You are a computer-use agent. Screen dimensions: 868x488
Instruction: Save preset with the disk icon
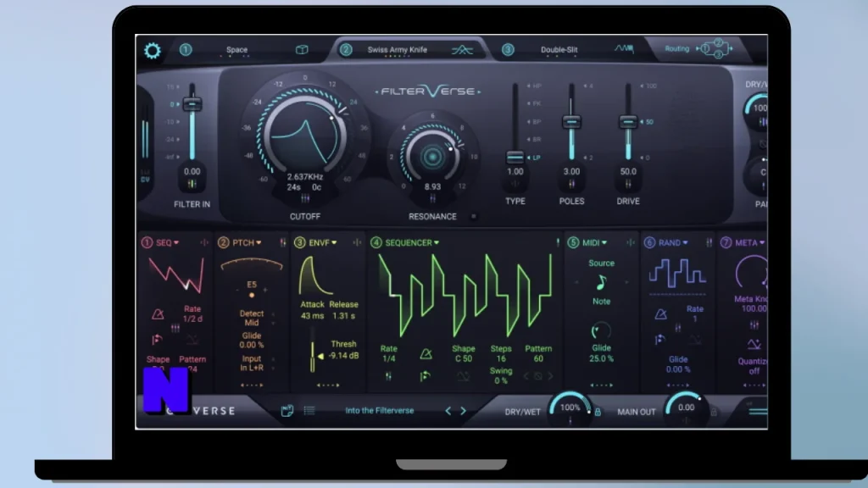[287, 411]
